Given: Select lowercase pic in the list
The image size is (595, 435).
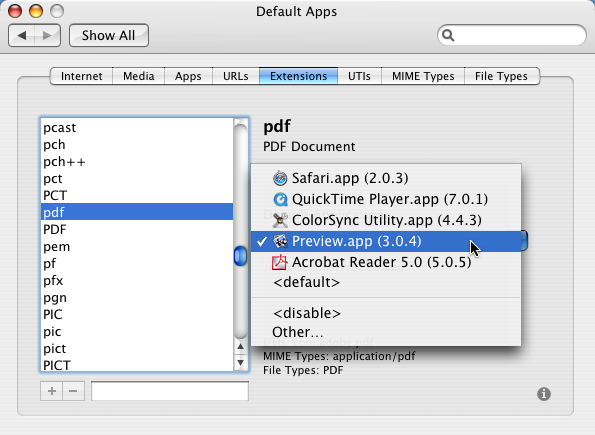Looking at the screenshot, I should pos(137,331).
